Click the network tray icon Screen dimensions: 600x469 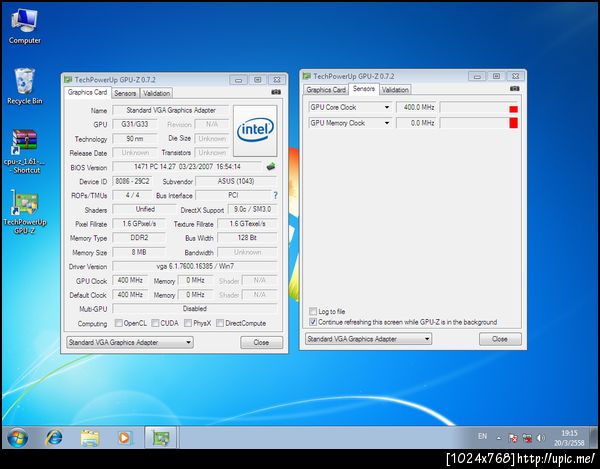527,438
